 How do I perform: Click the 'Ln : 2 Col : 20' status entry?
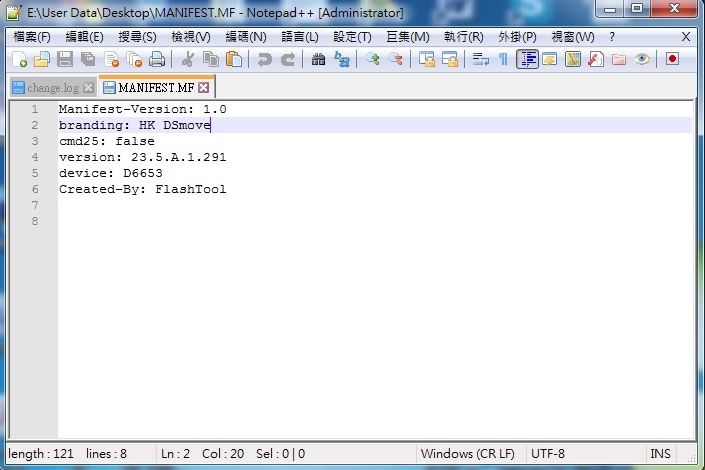point(202,454)
